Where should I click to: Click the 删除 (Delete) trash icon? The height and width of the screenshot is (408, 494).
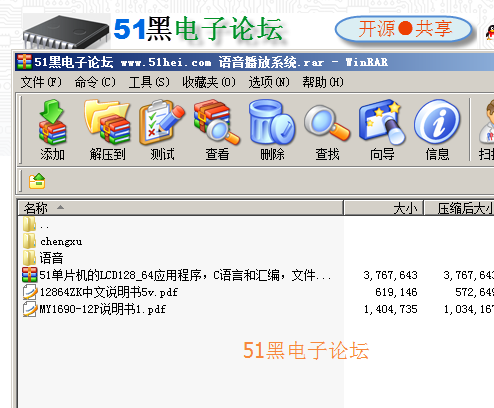(x=272, y=130)
